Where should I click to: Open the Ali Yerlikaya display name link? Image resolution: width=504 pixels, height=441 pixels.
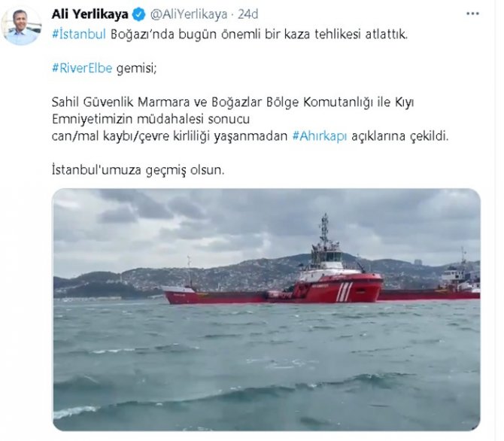coord(90,14)
